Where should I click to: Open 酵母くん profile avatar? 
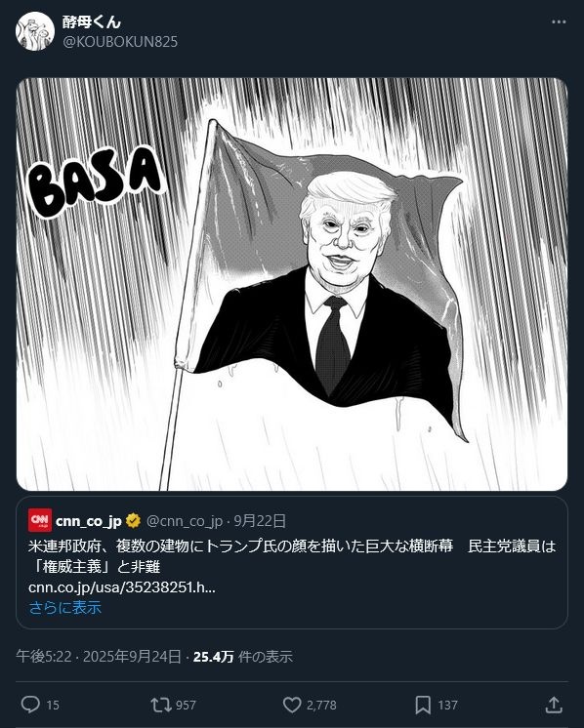point(35,31)
